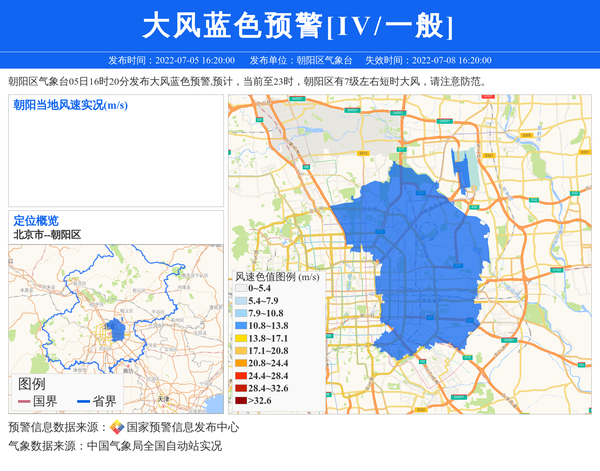Viewport: 600px width, 471px height.
Task: Click the 发布单位 朝阳区气象台 text
Action: coord(301,60)
